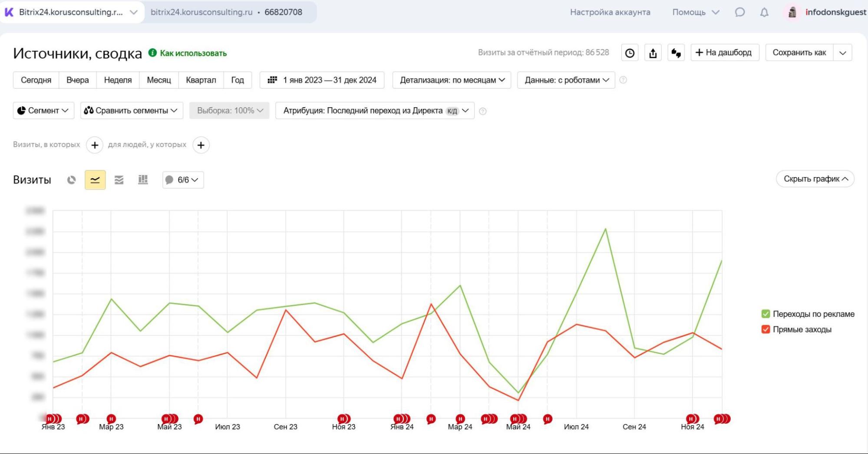
Task: Expand the Детализация: по месяцам dropdown
Action: (452, 80)
